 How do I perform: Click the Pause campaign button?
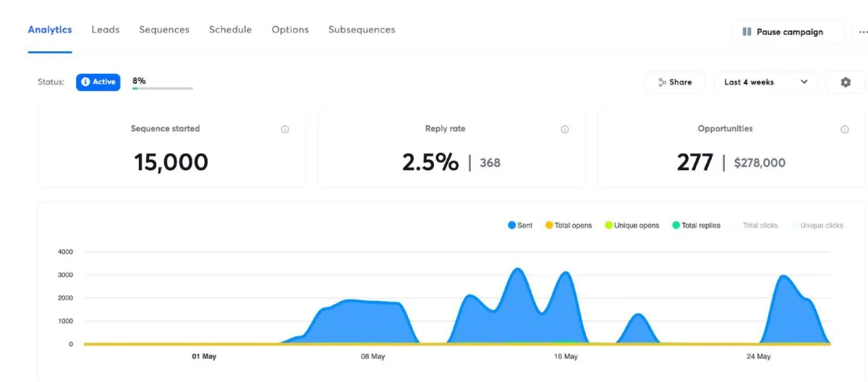788,32
